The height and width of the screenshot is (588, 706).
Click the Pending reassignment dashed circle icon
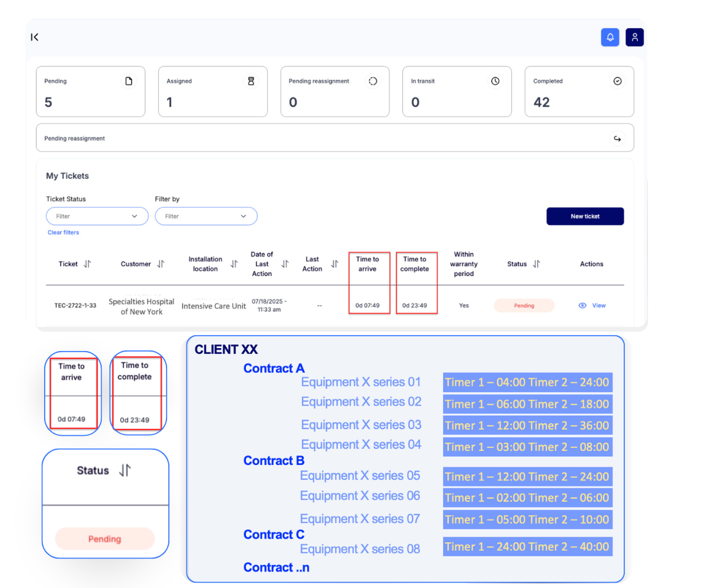[x=373, y=81]
